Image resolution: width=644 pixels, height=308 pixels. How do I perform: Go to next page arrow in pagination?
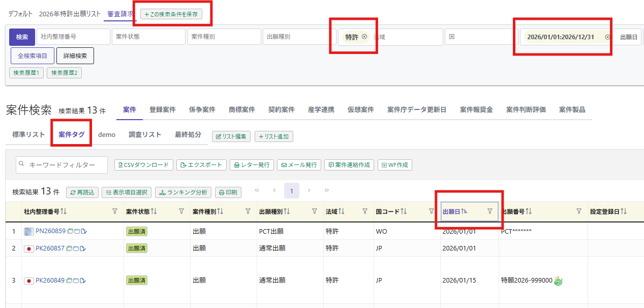309,190
